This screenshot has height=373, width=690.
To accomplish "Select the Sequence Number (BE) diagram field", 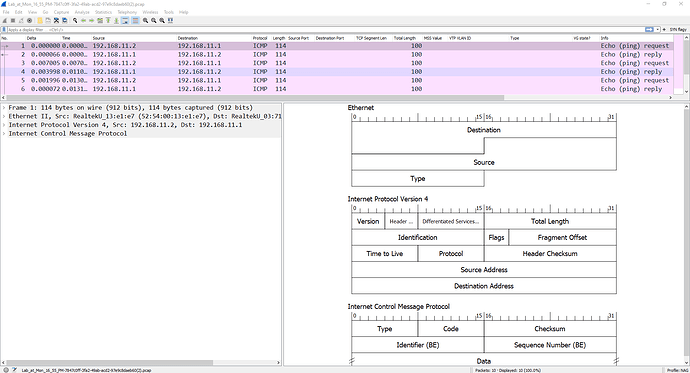I will [x=550, y=345].
